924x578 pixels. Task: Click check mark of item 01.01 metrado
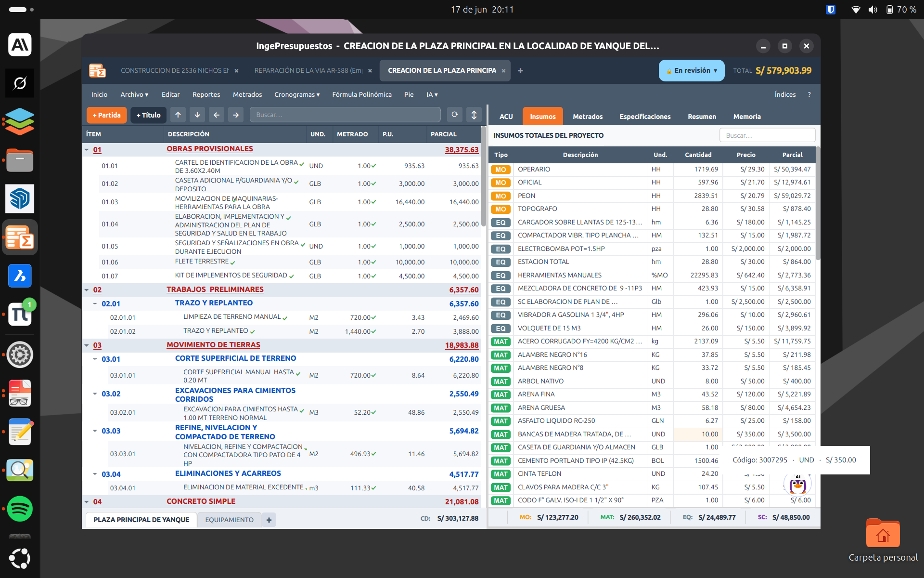(373, 166)
